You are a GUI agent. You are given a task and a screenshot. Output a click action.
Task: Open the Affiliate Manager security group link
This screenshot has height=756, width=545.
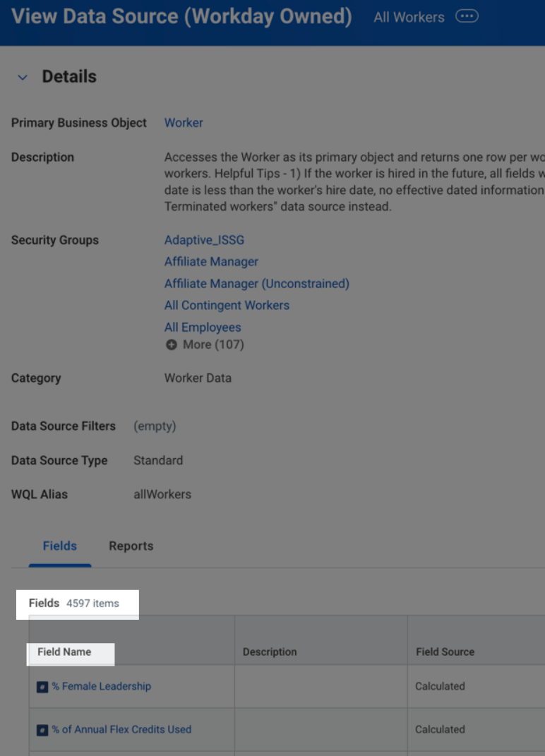[211, 262]
